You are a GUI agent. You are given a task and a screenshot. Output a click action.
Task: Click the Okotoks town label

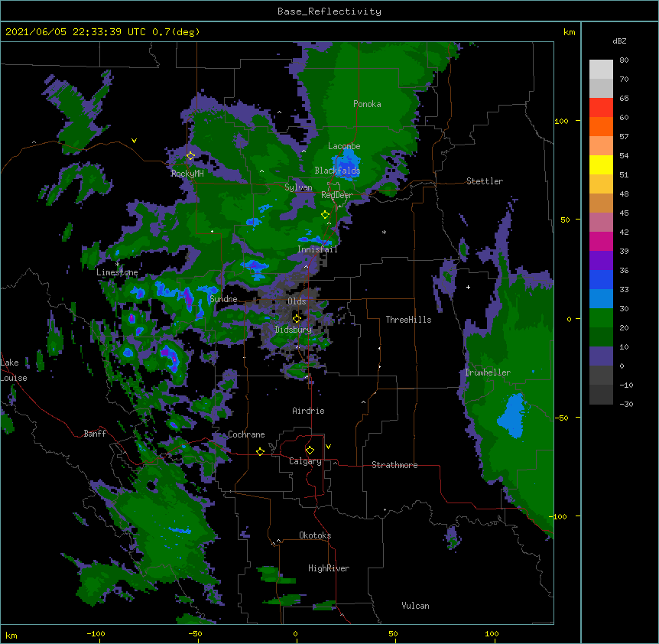click(x=315, y=535)
